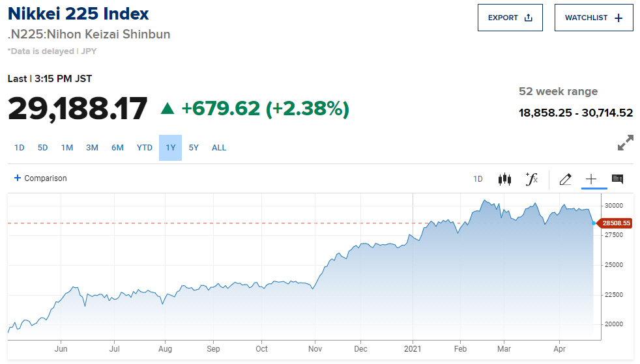This screenshot has height=364, width=640.
Task: Switch to the 1M range
Action: tap(67, 148)
